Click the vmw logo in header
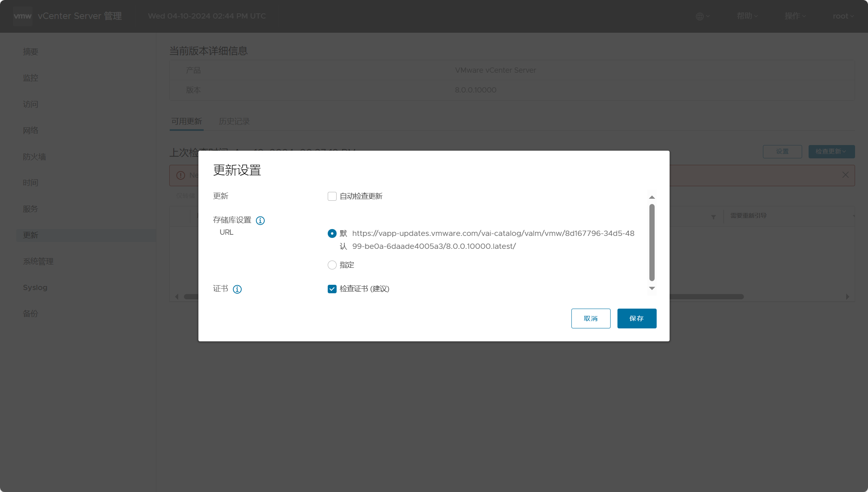Viewport: 868px width, 492px height. (x=22, y=16)
